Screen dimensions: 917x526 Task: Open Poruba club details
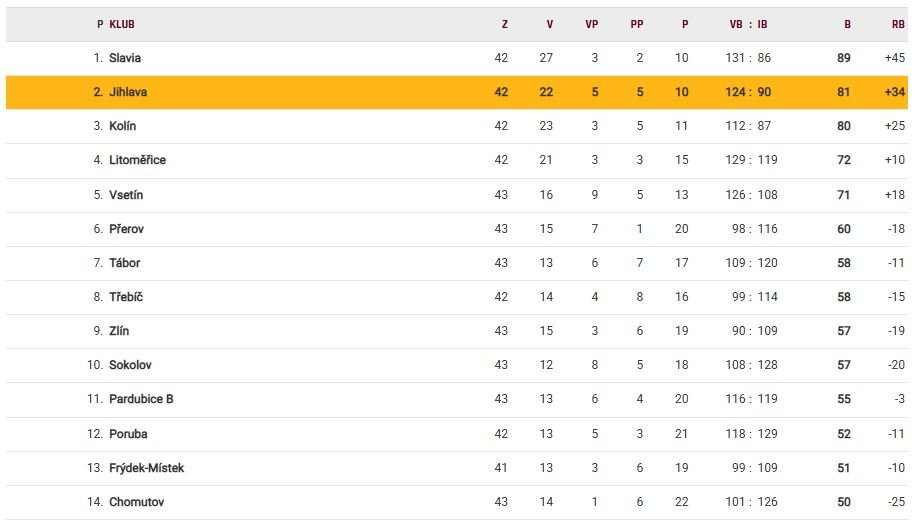pos(128,434)
